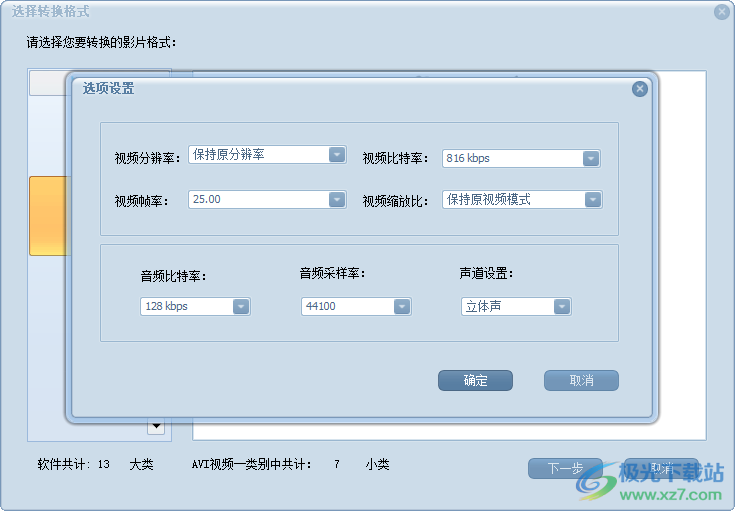Screen dimensions: 735x511
Task: Close the 选择转换格式 window
Action: pyautogui.click(x=722, y=11)
